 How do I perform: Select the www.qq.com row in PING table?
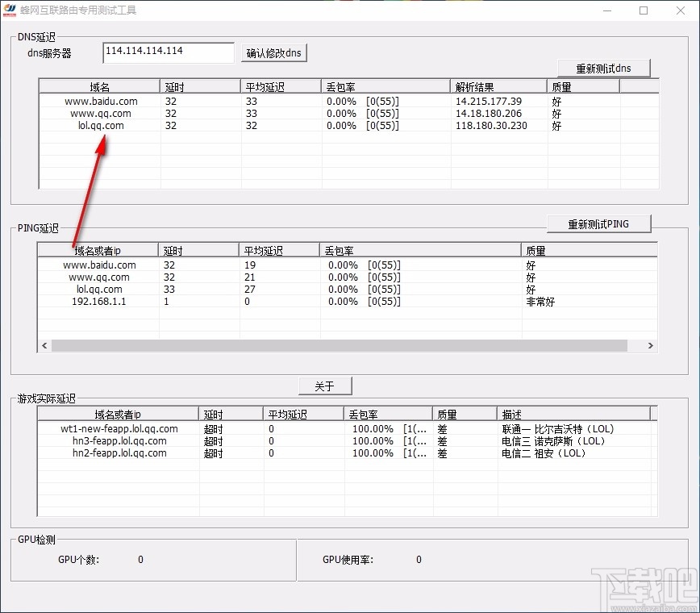tap(99, 277)
